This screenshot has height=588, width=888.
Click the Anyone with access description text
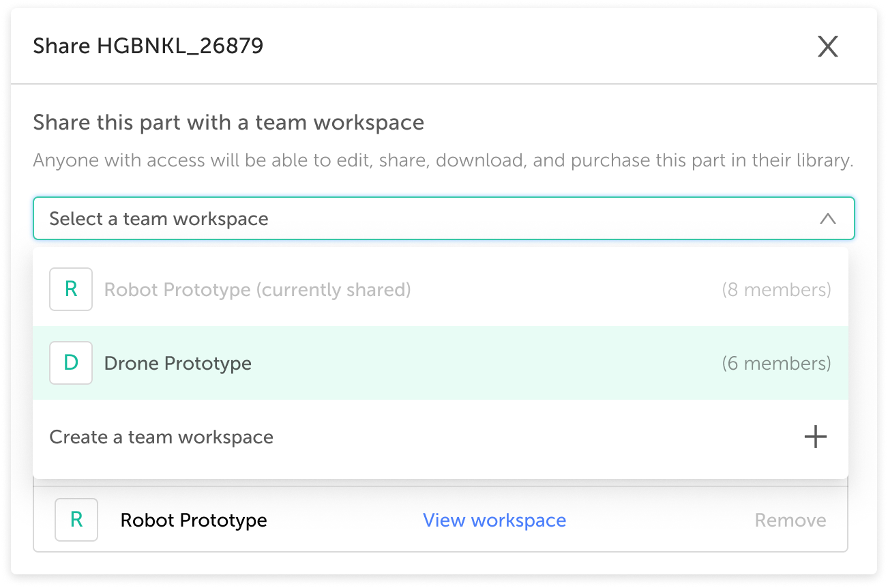[443, 161]
